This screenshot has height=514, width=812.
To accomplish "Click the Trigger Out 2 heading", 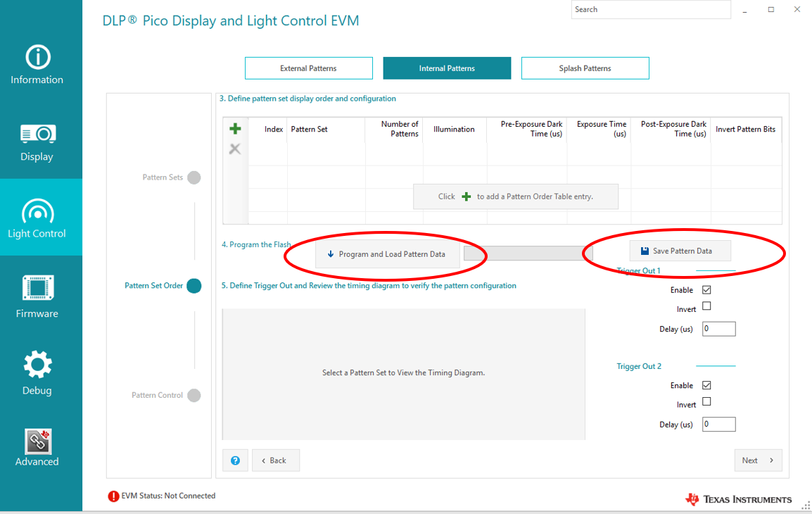I will click(639, 366).
